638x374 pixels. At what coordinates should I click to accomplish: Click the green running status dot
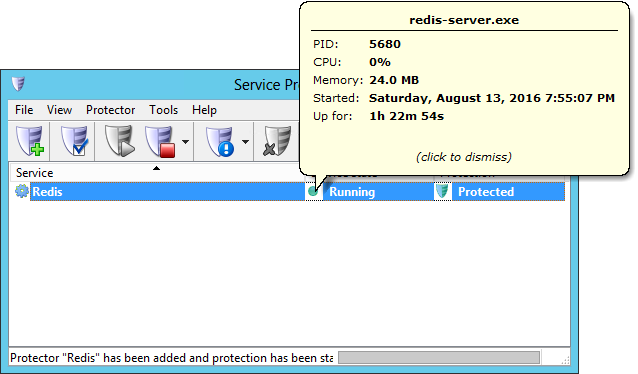tap(313, 191)
